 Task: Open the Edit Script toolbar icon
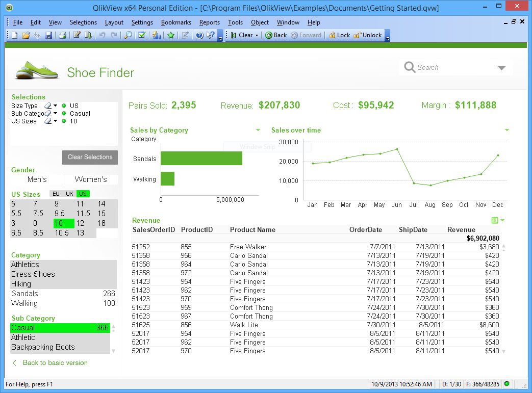pyautogui.click(x=77, y=35)
